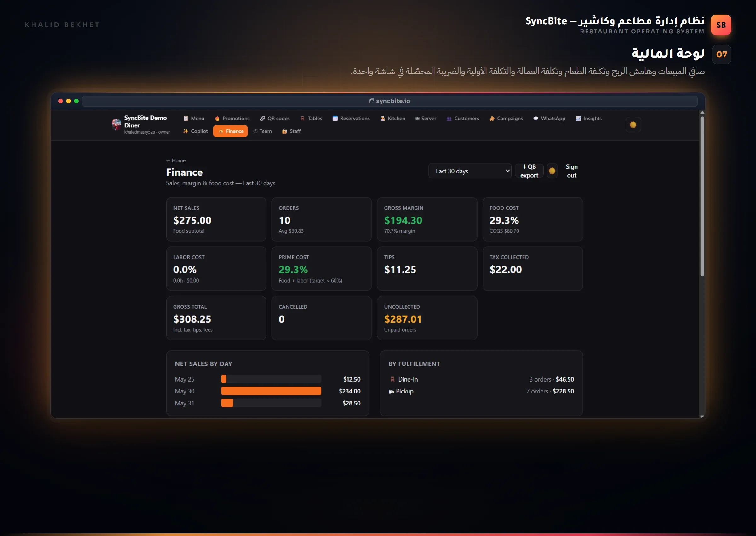
Task: Click May 25 sales bar
Action: pyautogui.click(x=224, y=379)
